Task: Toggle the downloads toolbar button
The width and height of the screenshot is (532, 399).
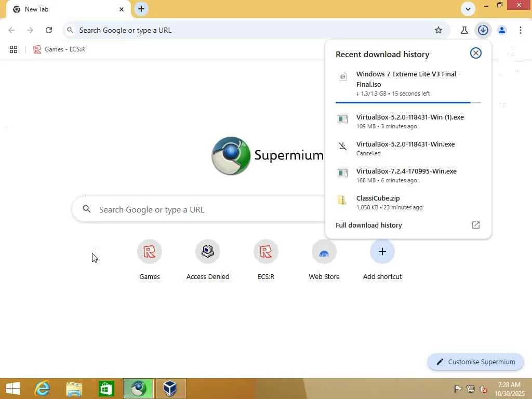Action: [x=483, y=30]
